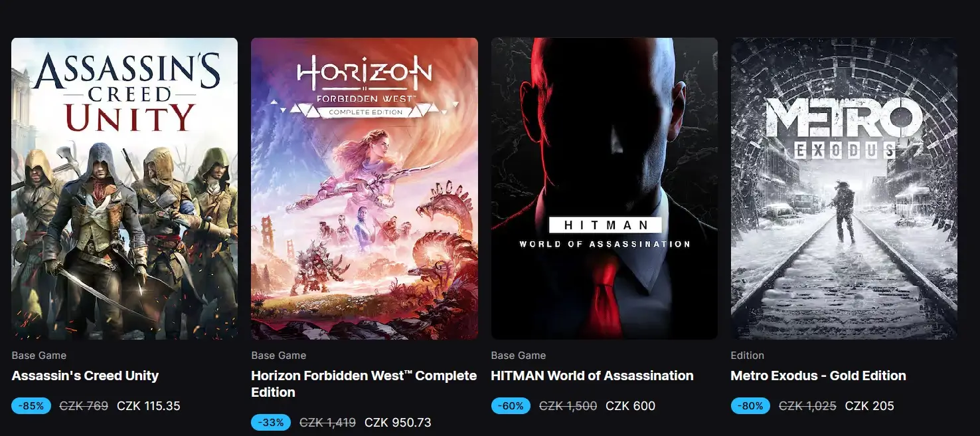Click Horizon Forbidden West Complete Edition title
The height and width of the screenshot is (436, 980).
tap(364, 383)
